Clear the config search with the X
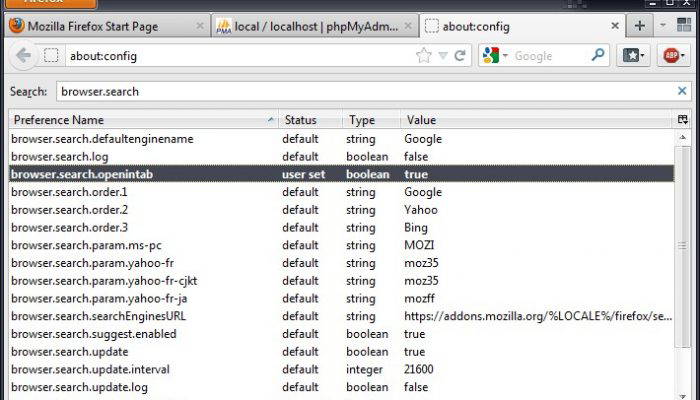This screenshot has width=700, height=400. coord(682,91)
